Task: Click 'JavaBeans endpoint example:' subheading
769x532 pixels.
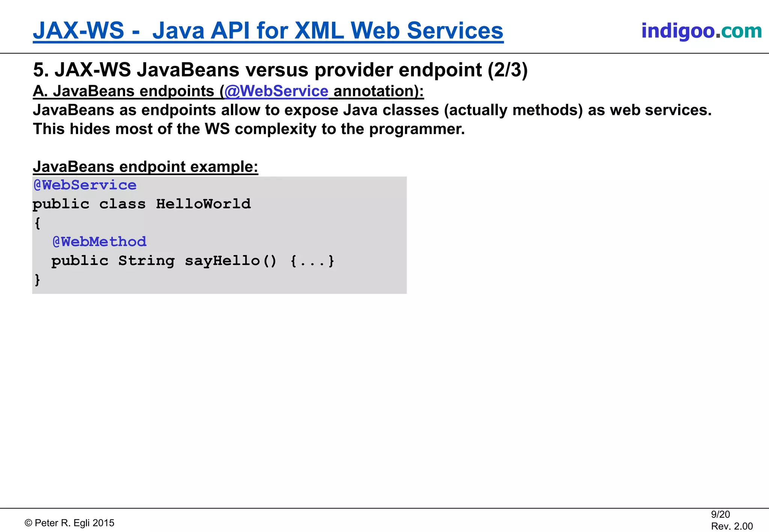Action: tap(146, 167)
